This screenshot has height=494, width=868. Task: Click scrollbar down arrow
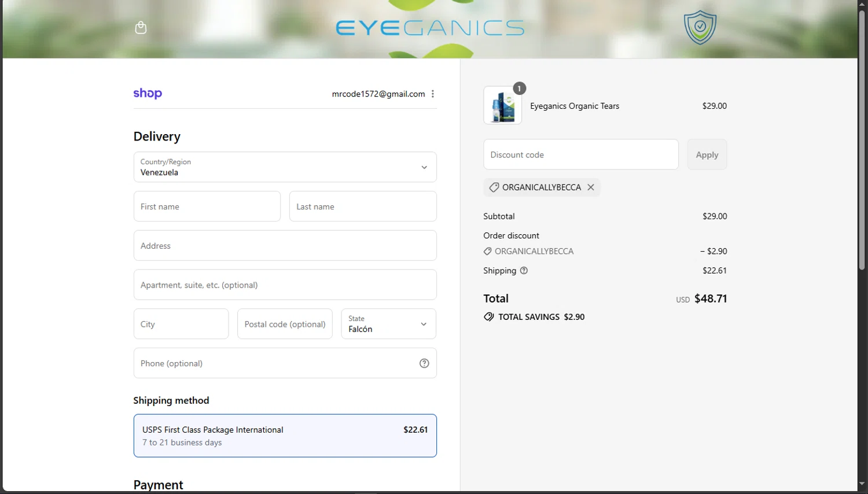[862, 484]
